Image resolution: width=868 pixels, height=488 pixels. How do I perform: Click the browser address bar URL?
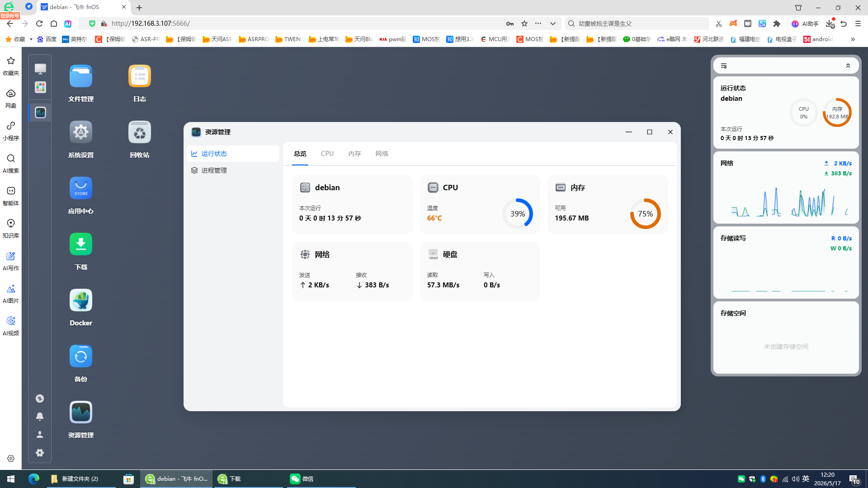[151, 23]
